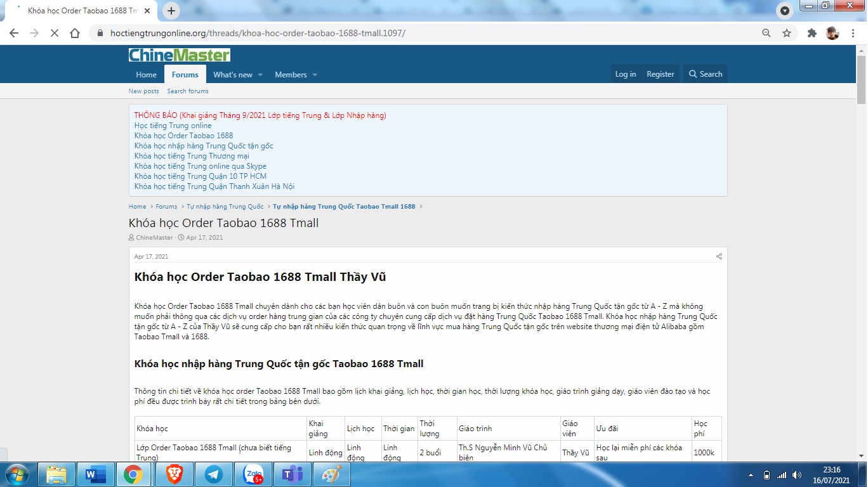
Task: Launch Brave browser from the taskbar
Action: pos(174,474)
